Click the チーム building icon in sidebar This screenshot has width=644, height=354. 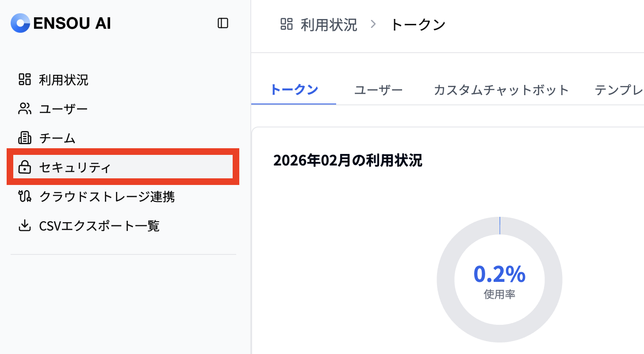(24, 138)
